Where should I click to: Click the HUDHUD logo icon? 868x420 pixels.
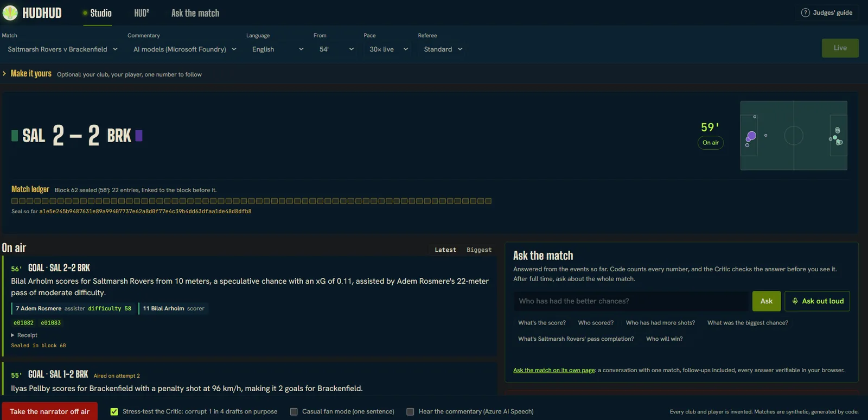pyautogui.click(x=10, y=12)
